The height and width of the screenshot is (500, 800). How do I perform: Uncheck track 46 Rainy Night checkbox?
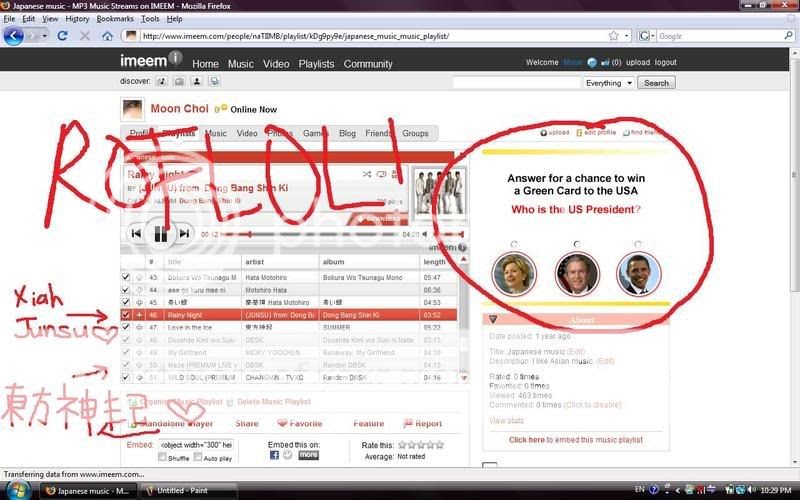[126, 315]
